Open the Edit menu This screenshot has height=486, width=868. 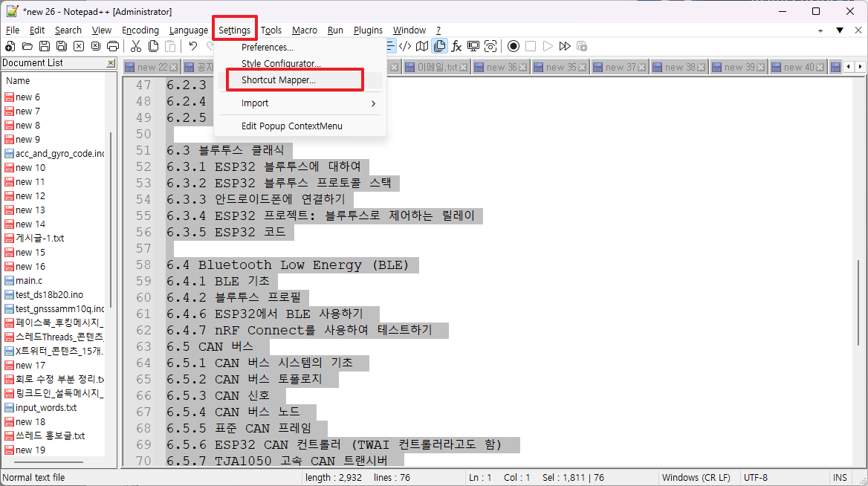click(37, 30)
